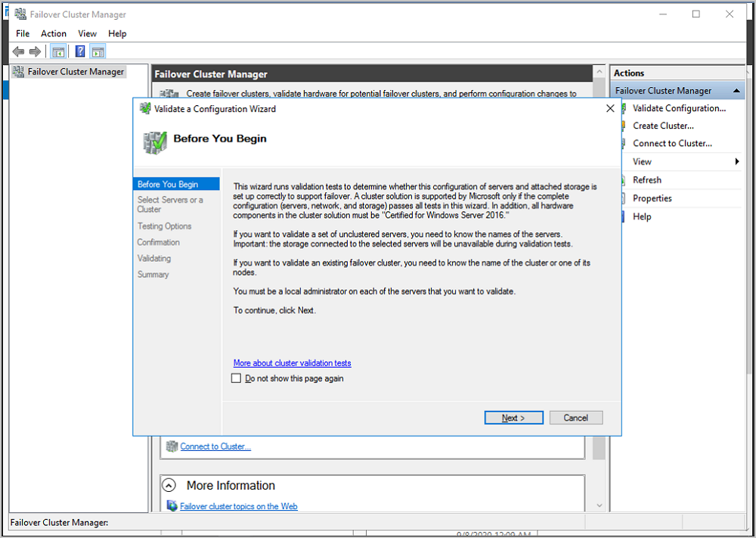Open 'More about cluster validation tests' link
The image size is (756, 538).
(292, 363)
